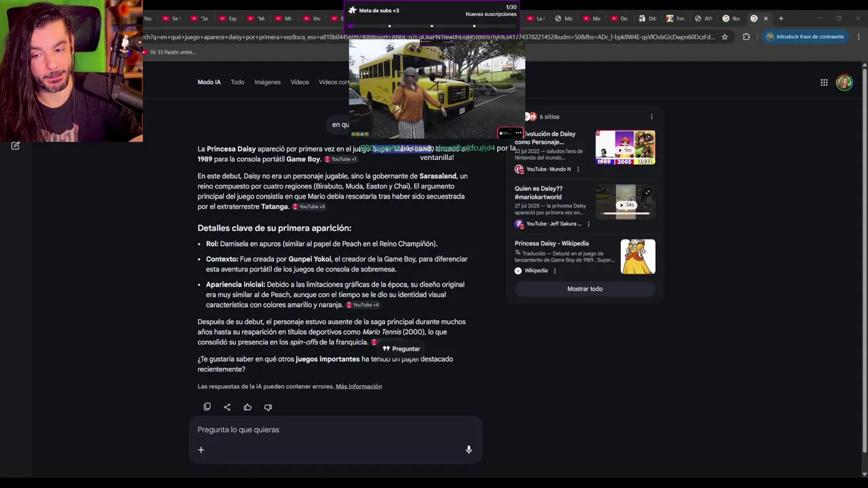Click the Princess Daisy Wikipedia image thumbnail
Screen dimensions: 868x488
[637, 256]
